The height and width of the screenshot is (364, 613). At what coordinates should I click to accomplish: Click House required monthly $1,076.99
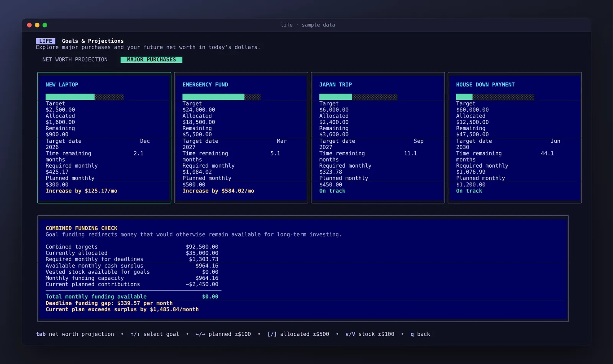(470, 172)
